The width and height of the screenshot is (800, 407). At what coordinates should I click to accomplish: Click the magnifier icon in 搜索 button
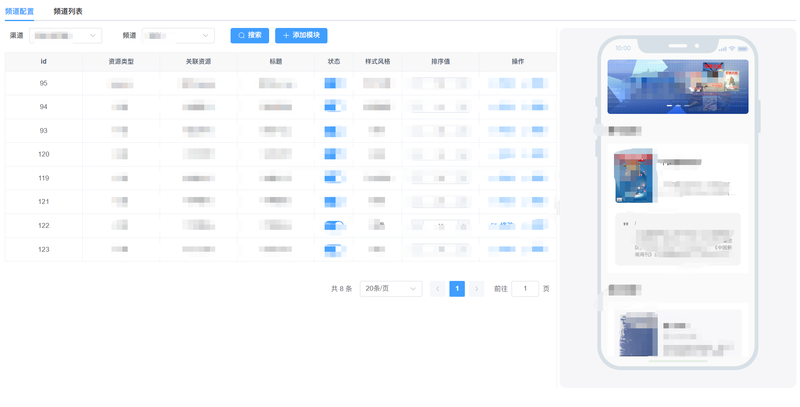point(241,36)
